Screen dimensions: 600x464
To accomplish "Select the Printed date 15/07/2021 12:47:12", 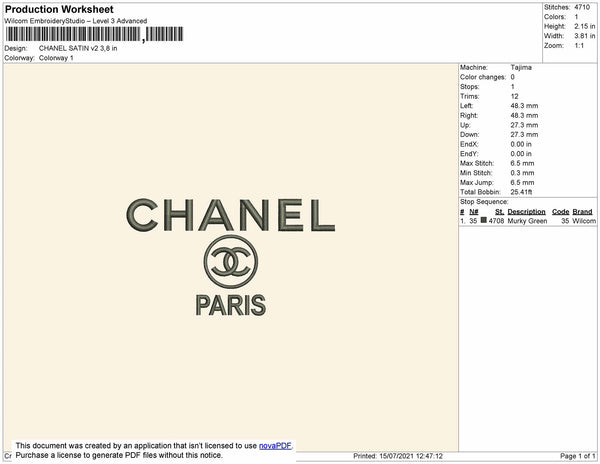I will (411, 456).
